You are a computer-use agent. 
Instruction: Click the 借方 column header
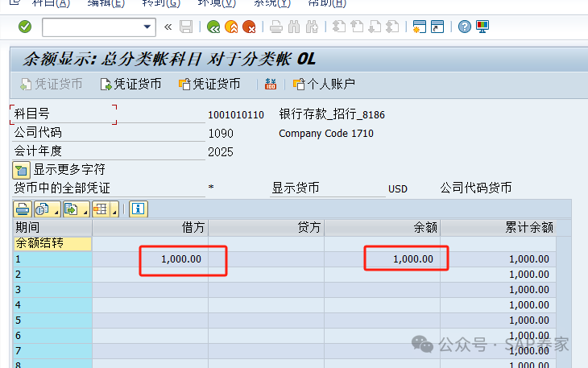tap(150, 227)
